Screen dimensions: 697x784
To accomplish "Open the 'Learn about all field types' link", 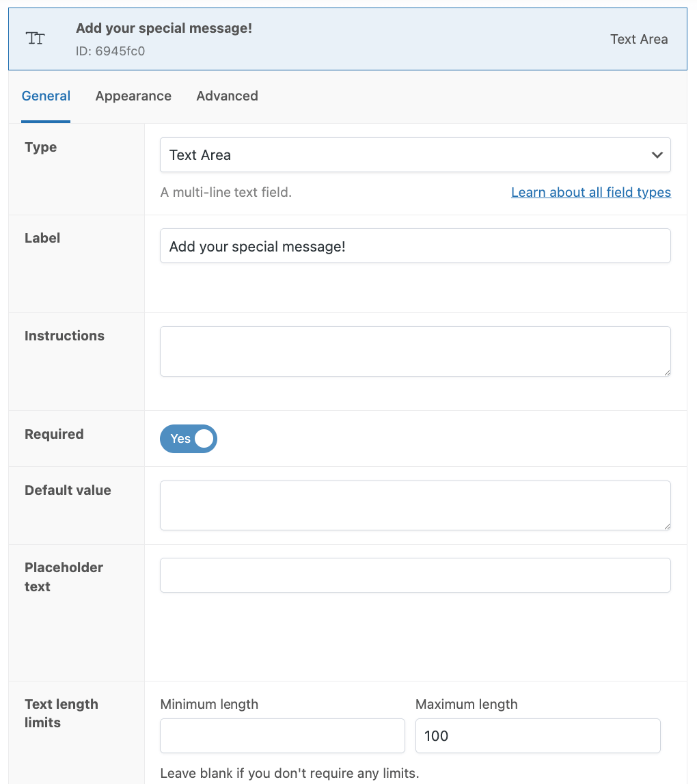I will pos(590,192).
